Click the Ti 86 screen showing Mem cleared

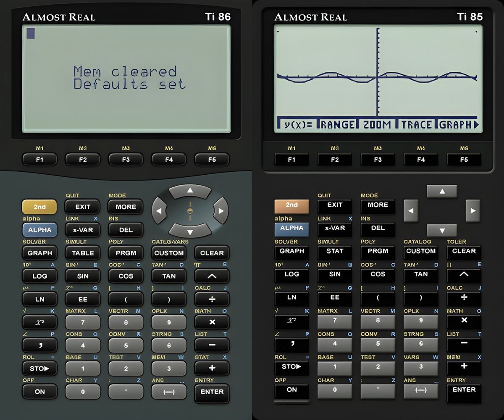point(126,79)
